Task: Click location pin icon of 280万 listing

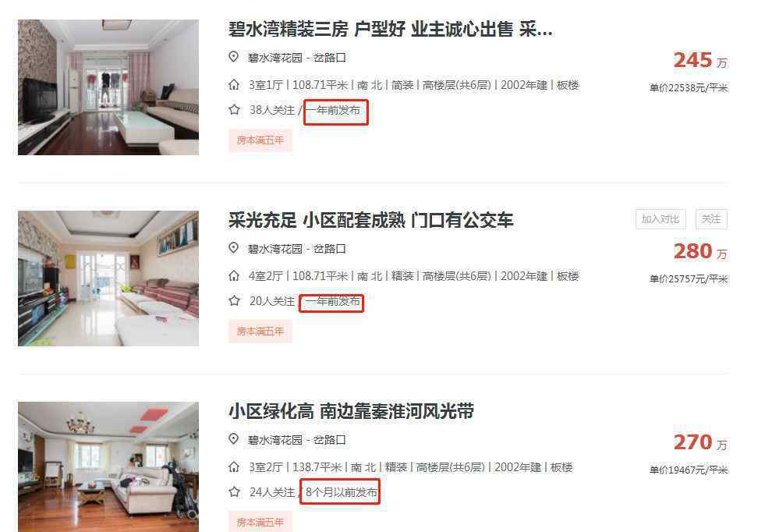Action: click(x=234, y=248)
